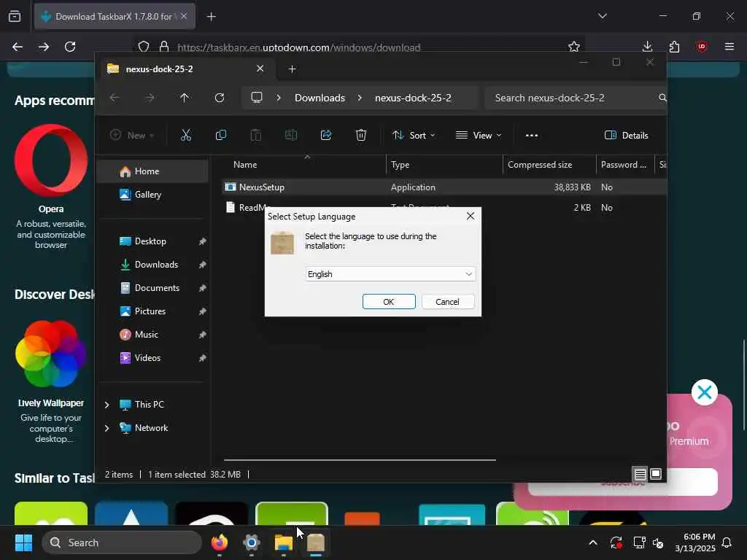This screenshot has width=747, height=560.
Task: Toggle the Details pane button
Action: [626, 135]
